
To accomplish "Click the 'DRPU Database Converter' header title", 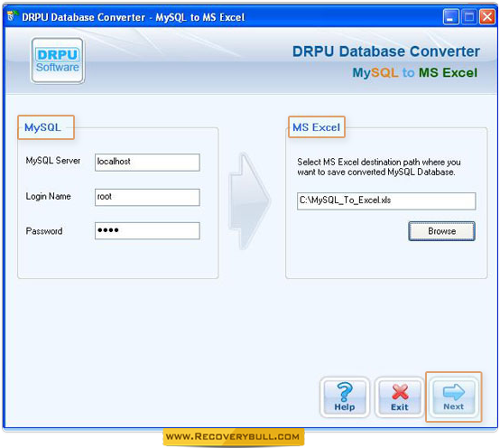I will (x=386, y=51).
